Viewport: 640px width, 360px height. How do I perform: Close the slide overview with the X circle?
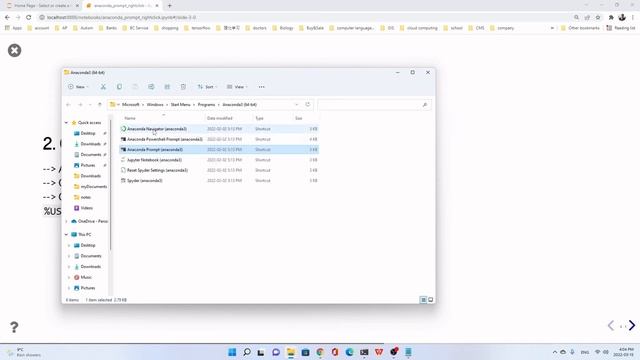tap(15, 50)
